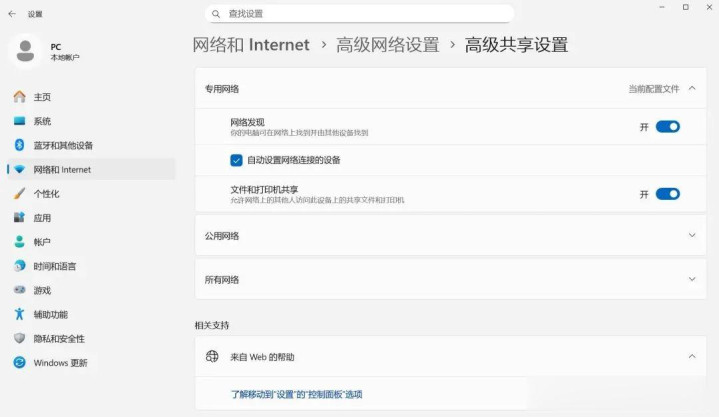Click the PC 本地帐户 profile name
Viewport: 719px width, 417px height.
(65, 51)
